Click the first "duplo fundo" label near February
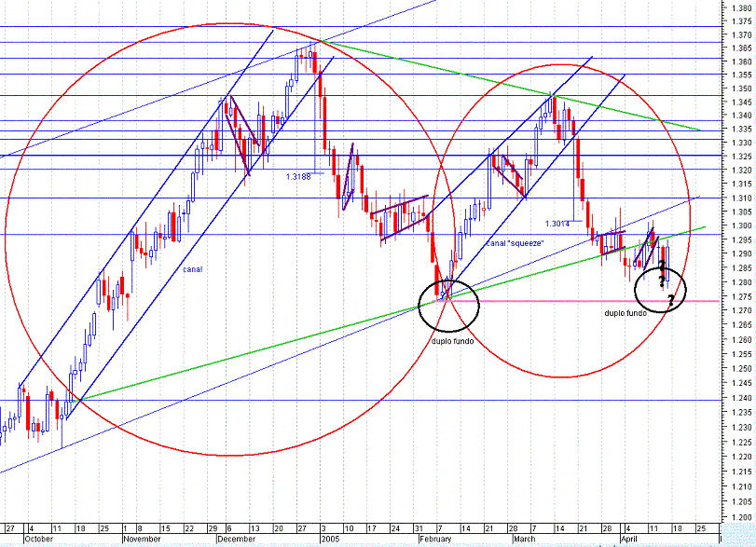Image resolution: width=756 pixels, height=547 pixels. [452, 342]
